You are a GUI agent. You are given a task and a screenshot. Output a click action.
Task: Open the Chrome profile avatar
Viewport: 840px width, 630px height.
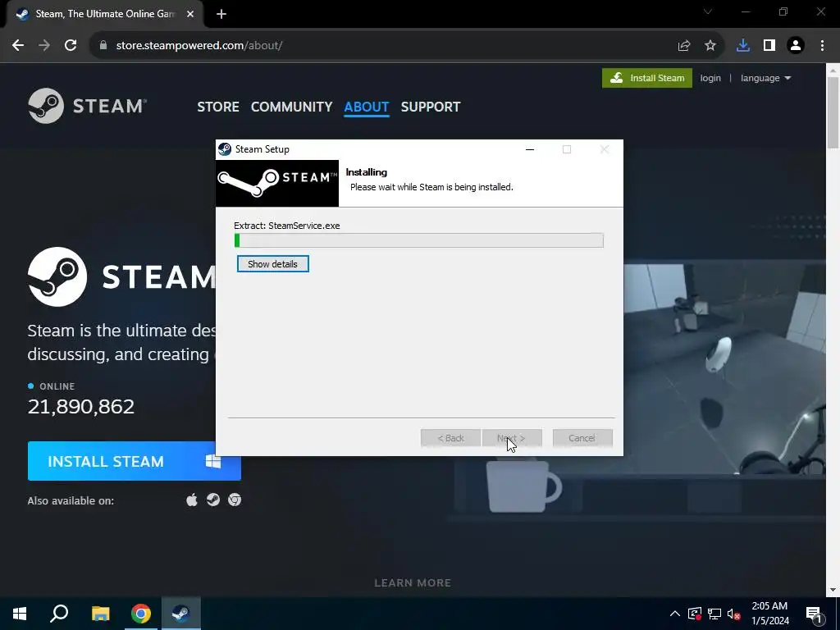tap(796, 46)
